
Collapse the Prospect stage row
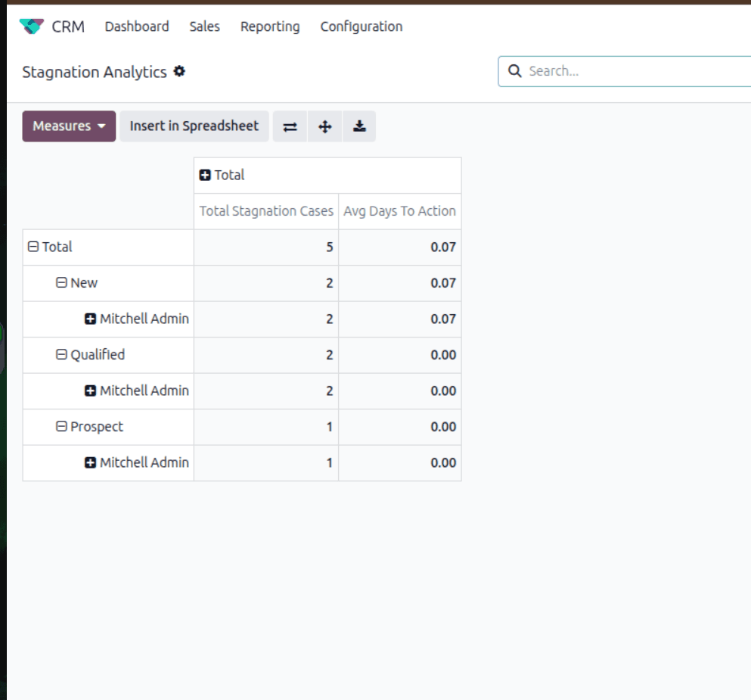pyautogui.click(x=62, y=427)
